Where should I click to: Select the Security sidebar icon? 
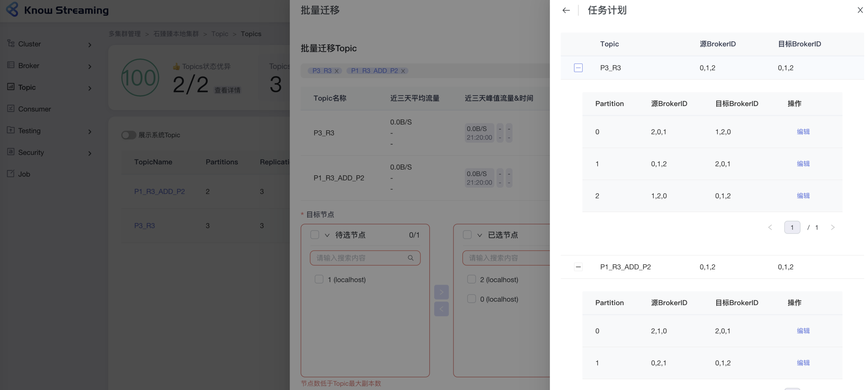pos(10,152)
